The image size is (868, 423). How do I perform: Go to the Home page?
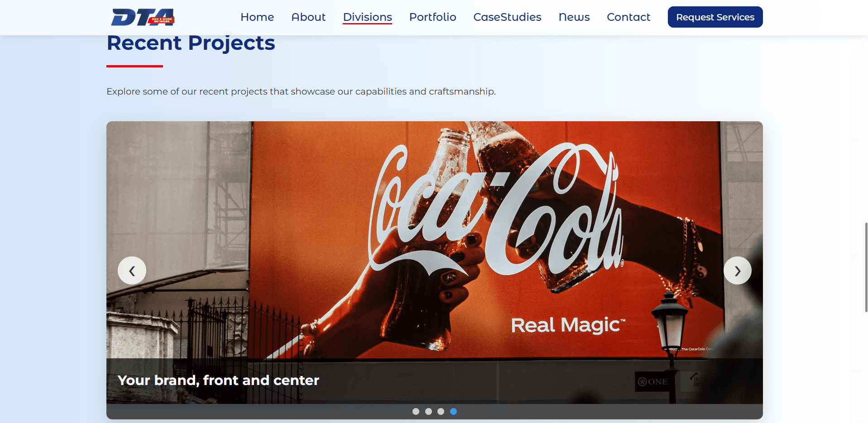tap(257, 17)
